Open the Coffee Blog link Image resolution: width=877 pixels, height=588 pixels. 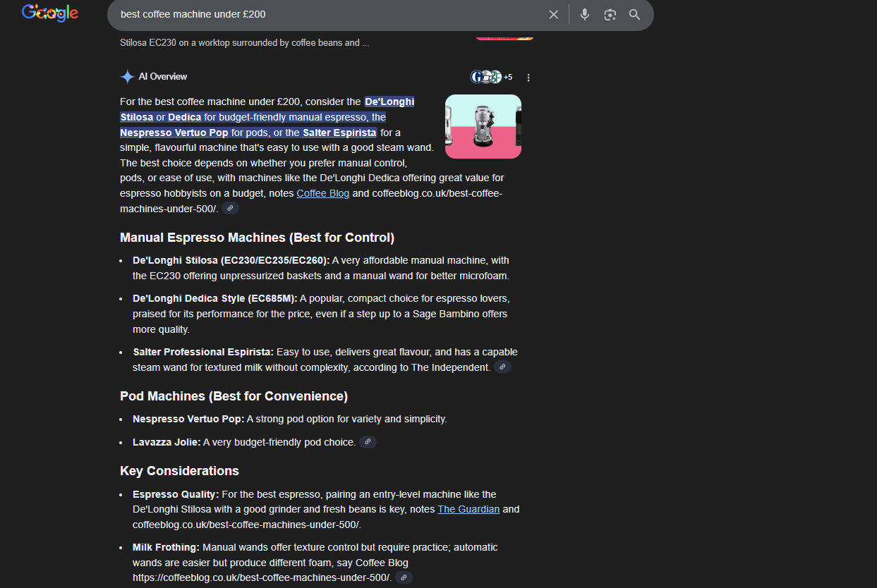coord(322,193)
